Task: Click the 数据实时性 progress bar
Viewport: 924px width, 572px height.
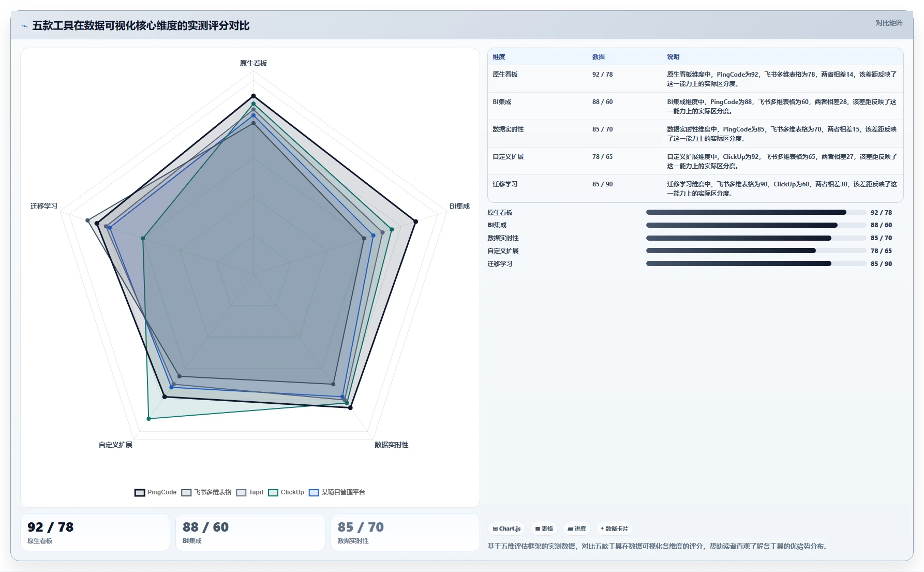Action: point(756,238)
